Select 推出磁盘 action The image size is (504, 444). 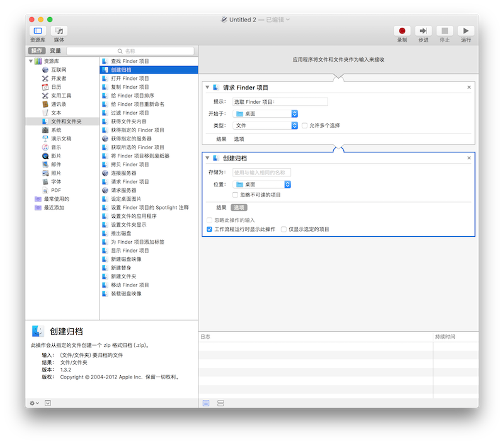click(149, 233)
